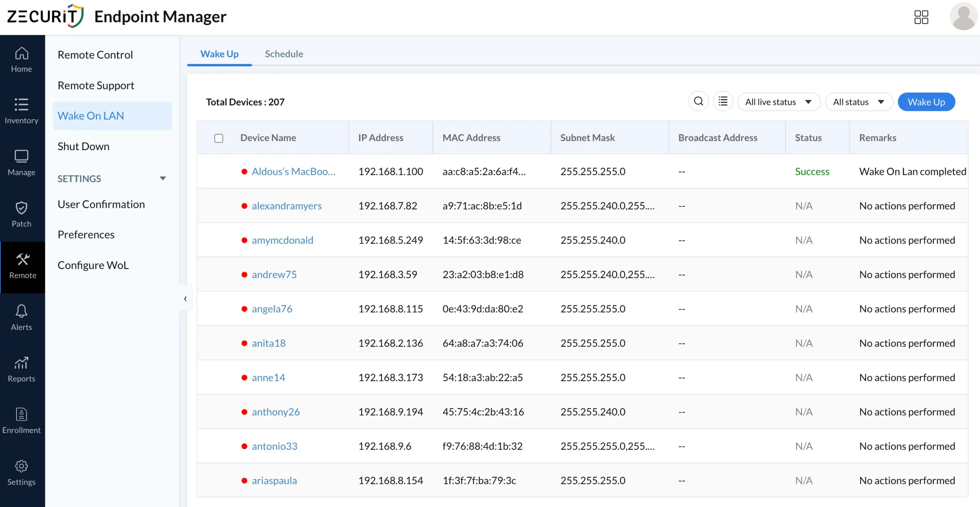This screenshot has height=507, width=980.
Task: Open the Alerts bell icon
Action: pyautogui.click(x=21, y=311)
